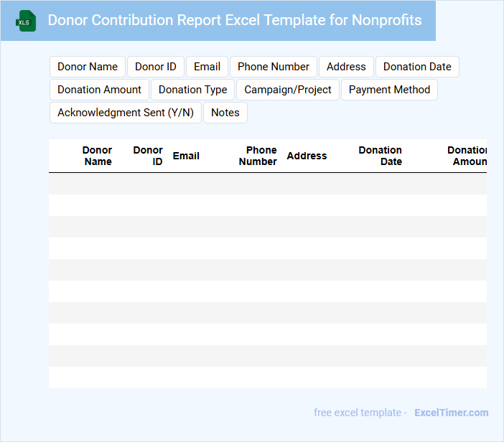
Task: Click the Donation Date column header
Action: [381, 156]
